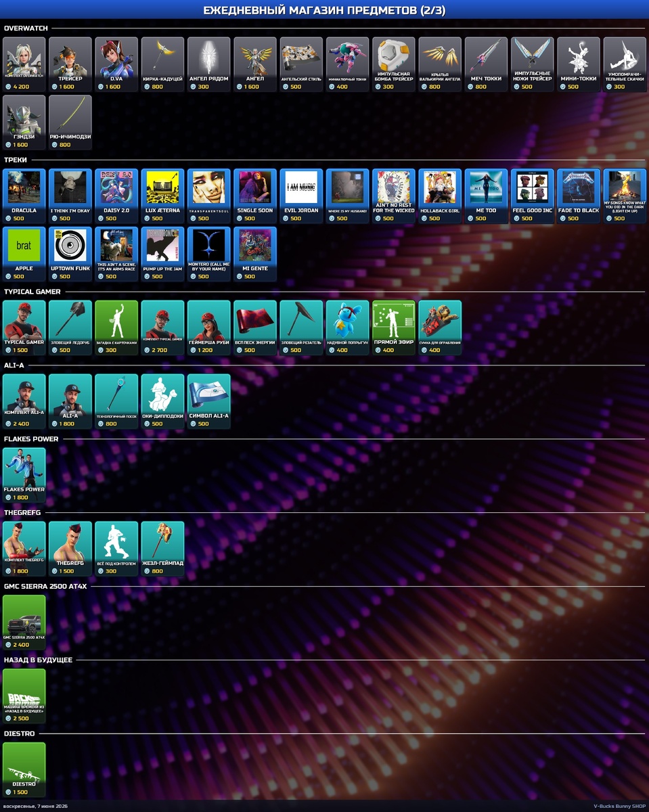Click the date воскресенье, 7 июня 2026

pyautogui.click(x=35, y=806)
